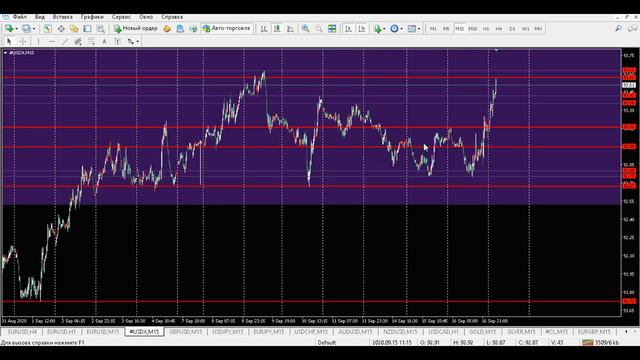Open the Вставка menu
Screen dimensions: 640x360
tap(62, 17)
